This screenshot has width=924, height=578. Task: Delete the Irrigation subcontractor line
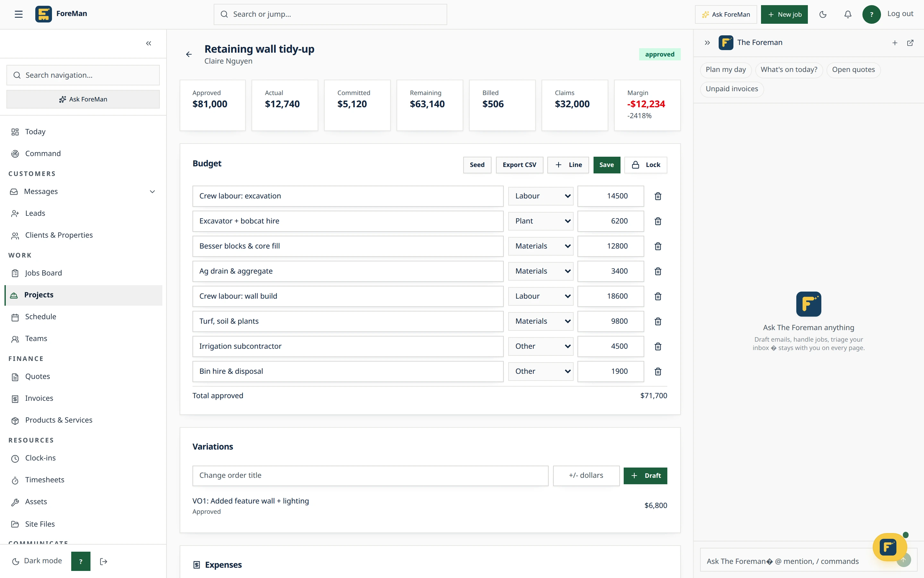point(658,346)
